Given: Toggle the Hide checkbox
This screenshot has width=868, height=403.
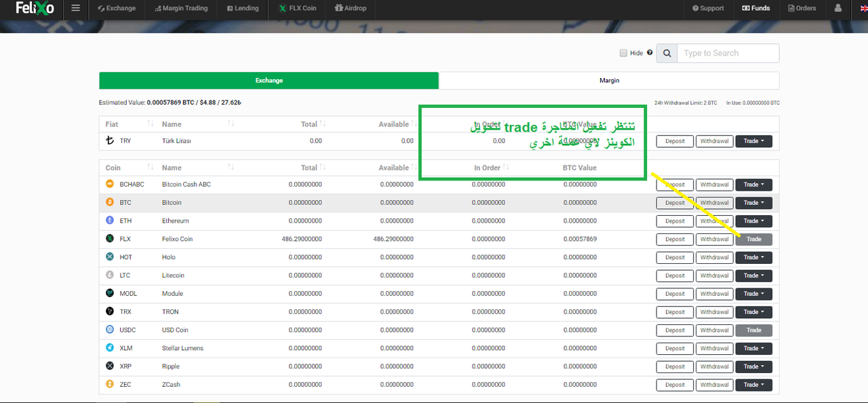Looking at the screenshot, I should (623, 53).
